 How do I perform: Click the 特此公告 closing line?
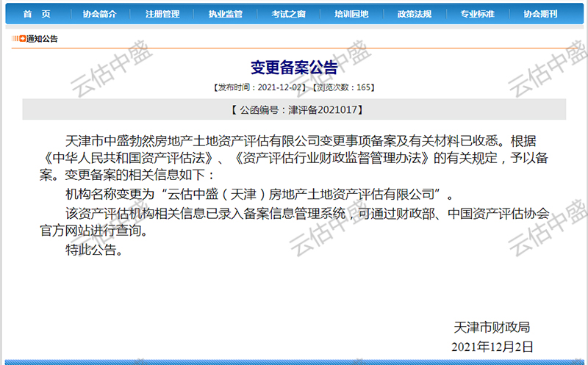click(95, 249)
